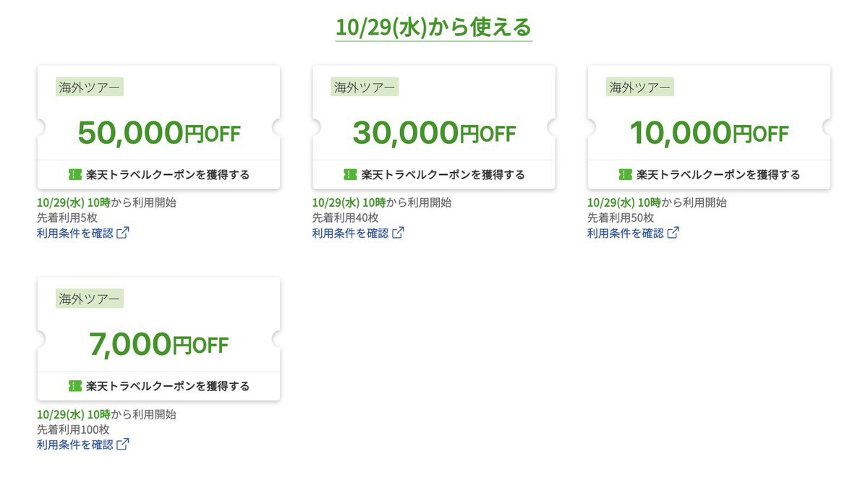
Task: Click external-link icon under the 7,000円 coupon
Action: pyautogui.click(x=123, y=444)
